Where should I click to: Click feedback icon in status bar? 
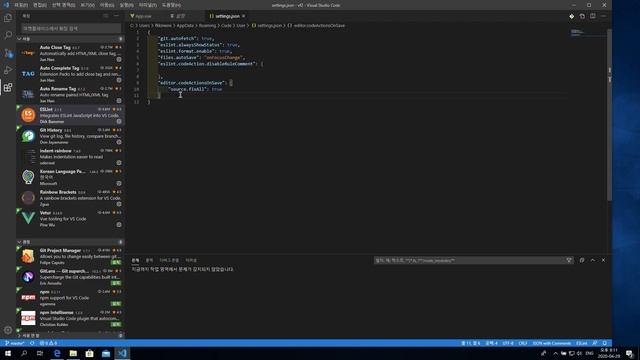(595, 343)
